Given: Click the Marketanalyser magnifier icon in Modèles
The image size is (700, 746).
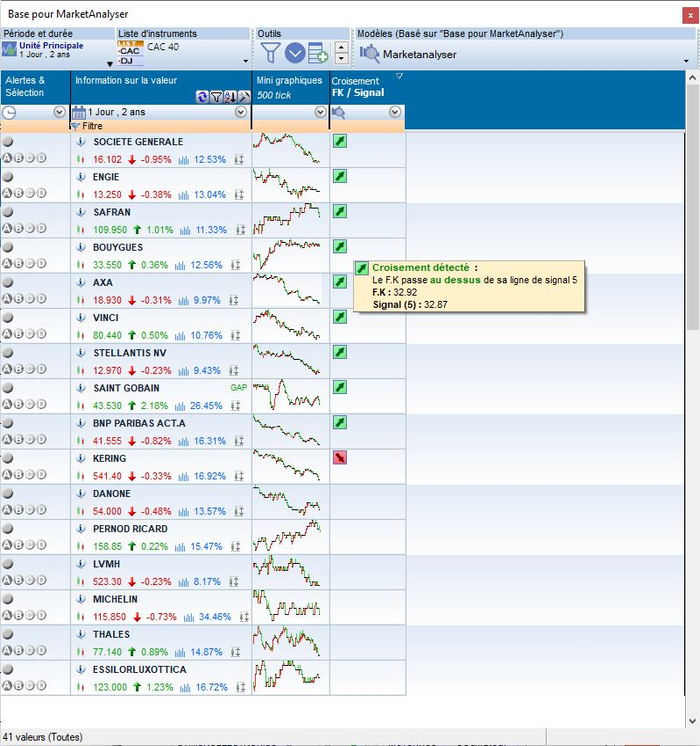Looking at the screenshot, I should (x=369, y=54).
